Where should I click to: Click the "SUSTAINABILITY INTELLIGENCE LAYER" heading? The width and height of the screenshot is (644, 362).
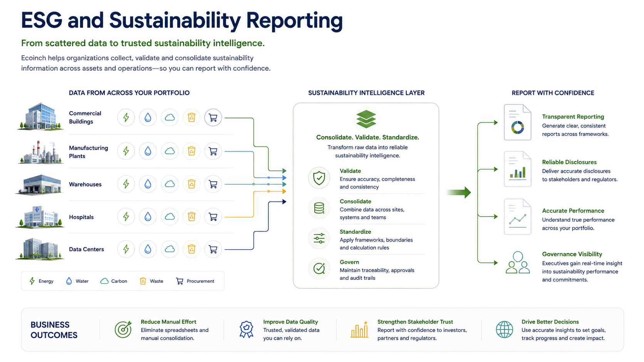pos(366,93)
